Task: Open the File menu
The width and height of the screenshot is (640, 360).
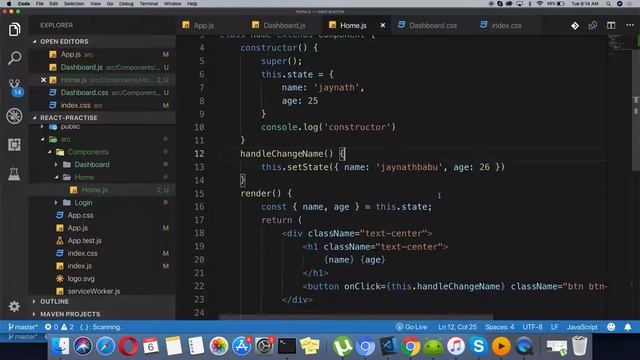Action: (x=39, y=4)
